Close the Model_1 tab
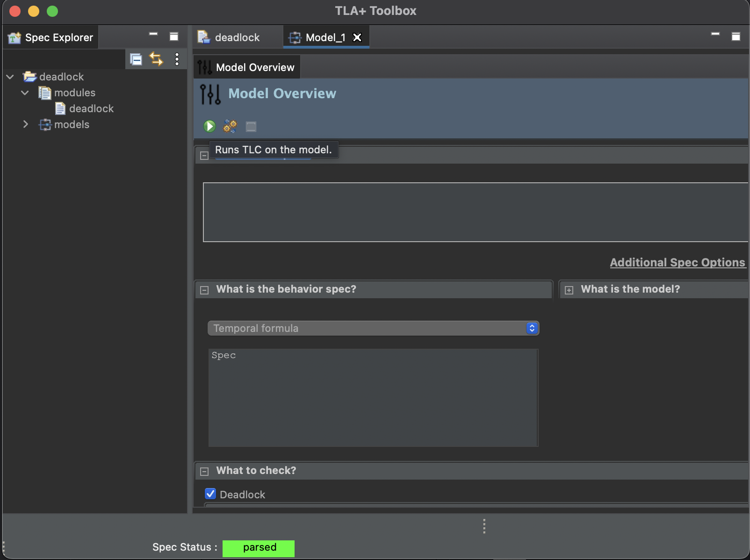The image size is (750, 560). coord(357,37)
